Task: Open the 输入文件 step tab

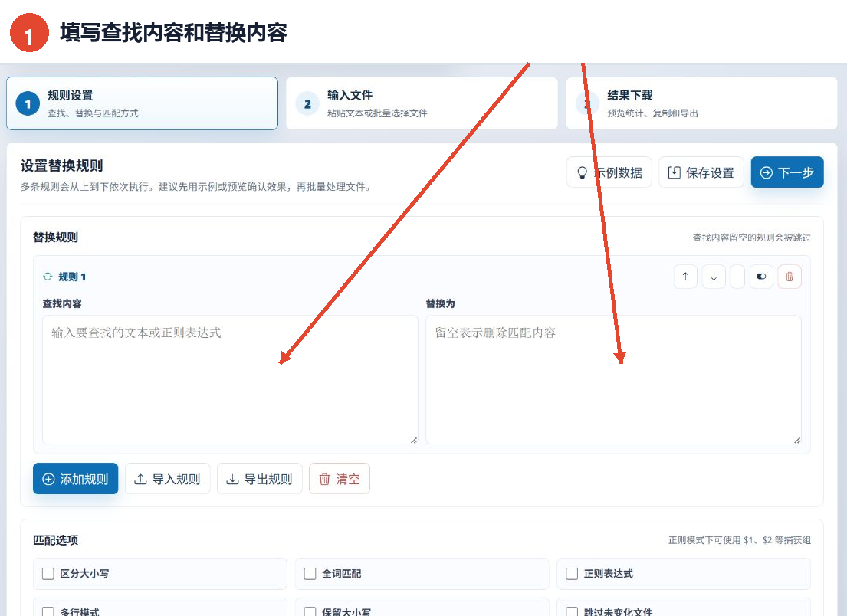Action: pyautogui.click(x=422, y=103)
